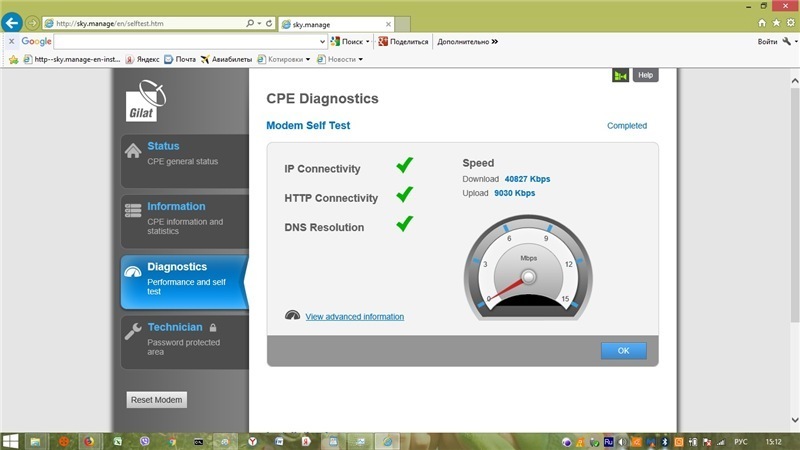This screenshot has height=450, width=800.
Task: Open the IE favorites star icon
Action: [x=776, y=22]
